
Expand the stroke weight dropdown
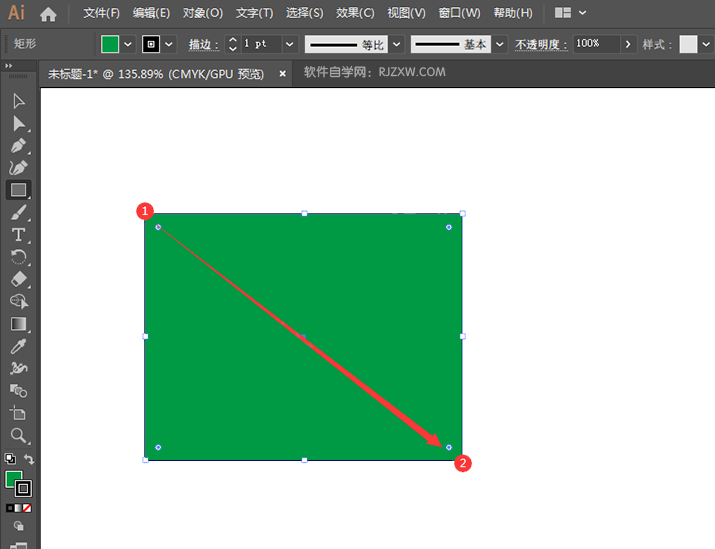tap(290, 45)
